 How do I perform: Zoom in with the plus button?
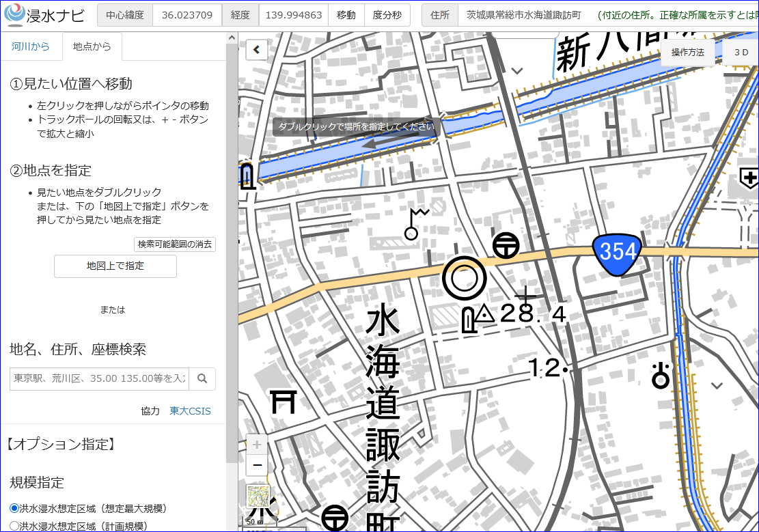tap(257, 445)
